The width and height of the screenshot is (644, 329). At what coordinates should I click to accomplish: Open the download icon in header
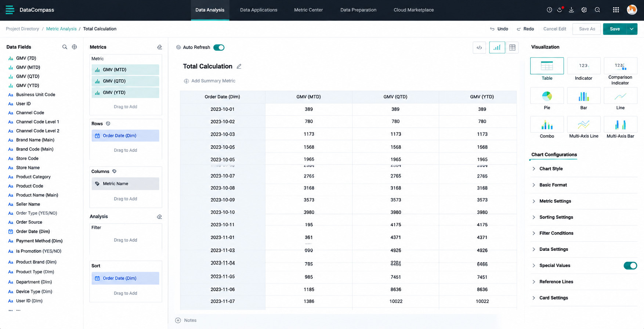pos(571,10)
